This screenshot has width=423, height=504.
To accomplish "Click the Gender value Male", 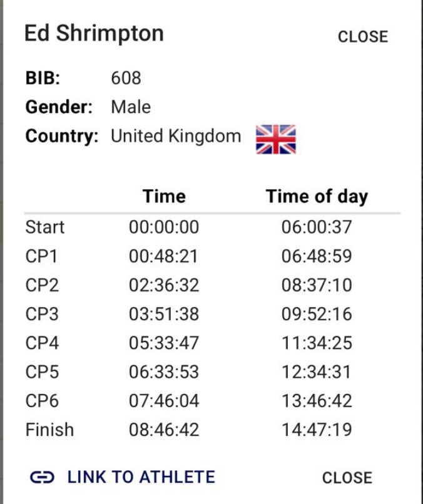I will click(131, 107).
